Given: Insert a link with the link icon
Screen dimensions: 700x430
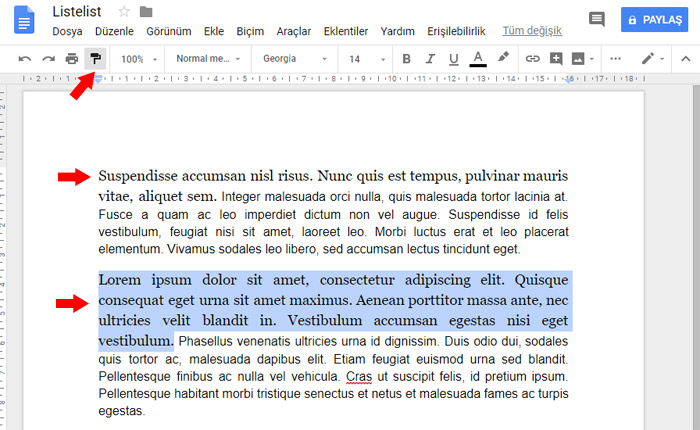Looking at the screenshot, I should (532, 59).
